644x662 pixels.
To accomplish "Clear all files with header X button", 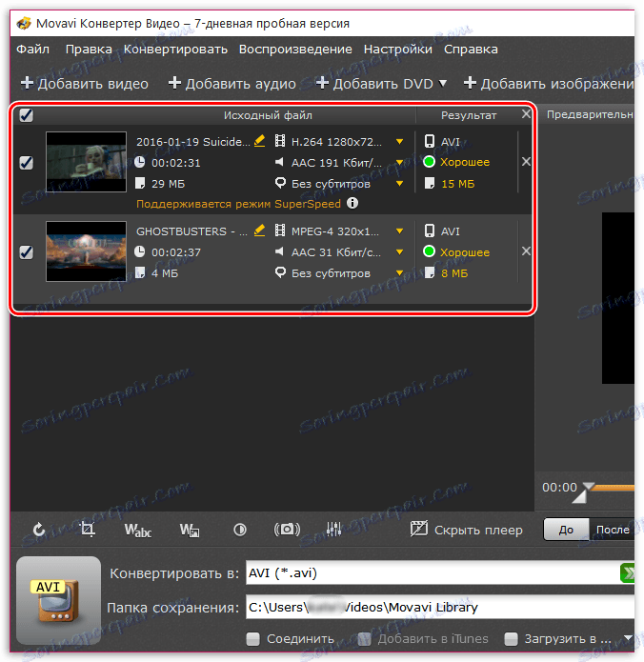I will point(526,114).
